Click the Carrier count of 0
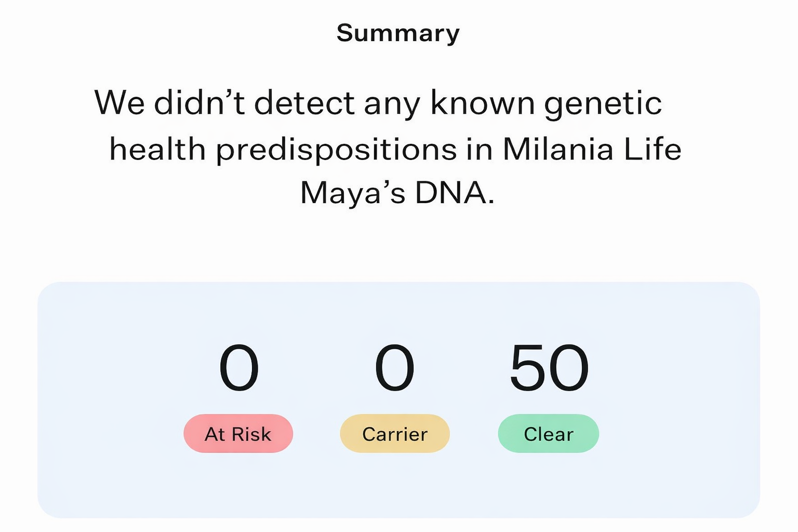 click(x=394, y=368)
